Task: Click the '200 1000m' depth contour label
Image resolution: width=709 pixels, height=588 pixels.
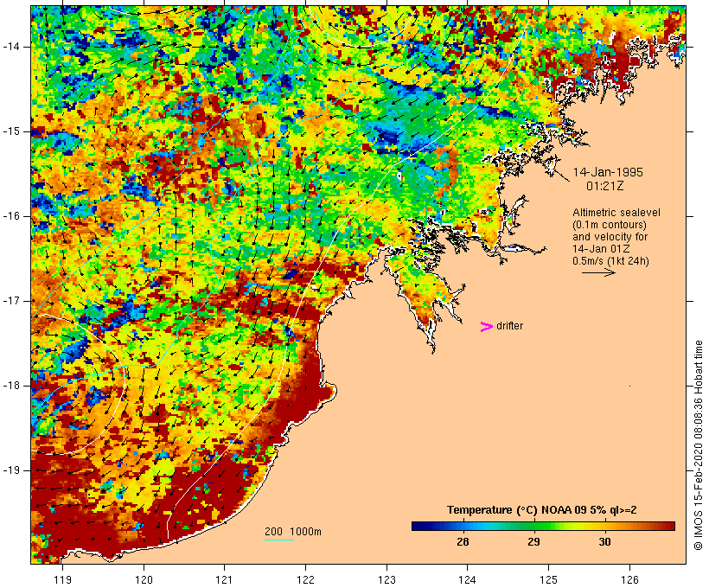Action: pos(293,532)
